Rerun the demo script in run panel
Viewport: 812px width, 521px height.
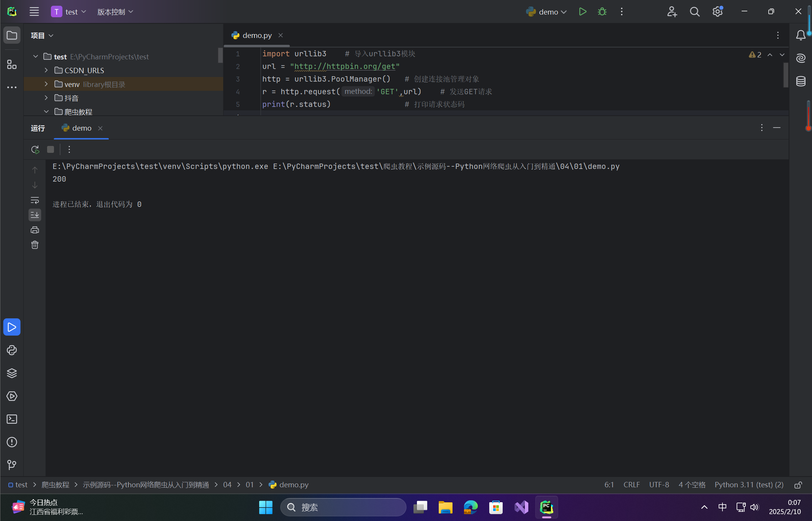[35, 149]
